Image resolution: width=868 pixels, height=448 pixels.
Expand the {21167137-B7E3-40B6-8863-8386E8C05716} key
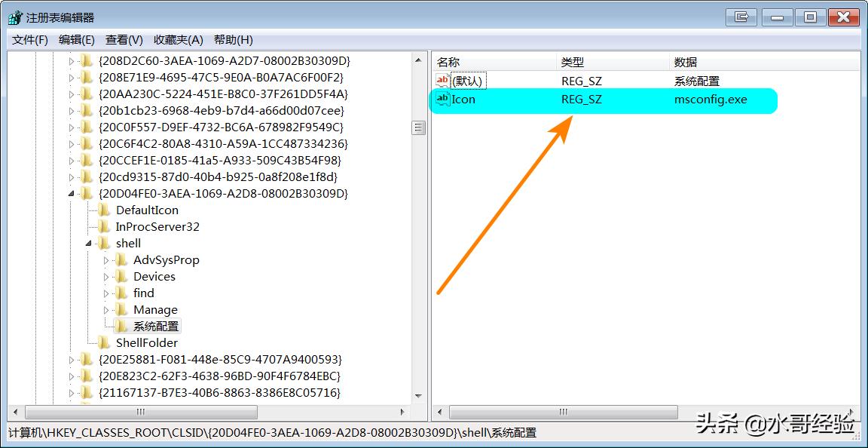(71, 393)
